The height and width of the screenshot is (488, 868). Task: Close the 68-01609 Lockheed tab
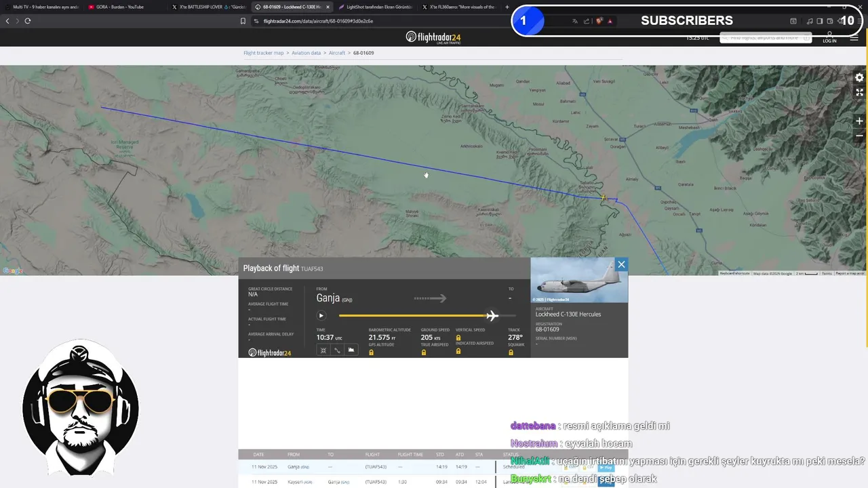(x=328, y=7)
